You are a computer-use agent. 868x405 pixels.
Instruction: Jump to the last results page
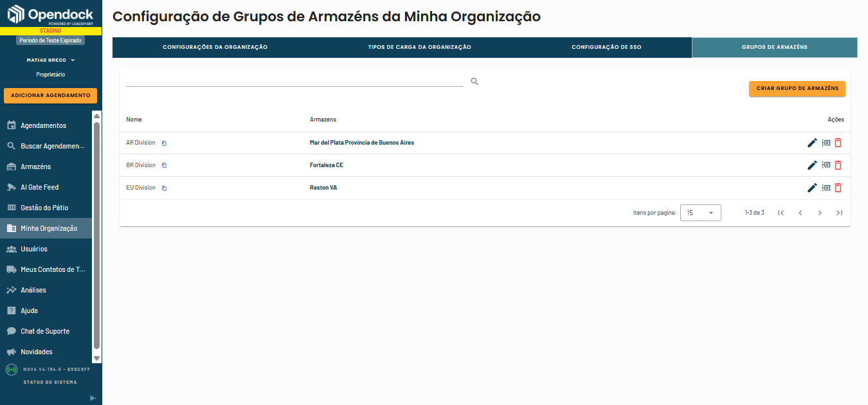(x=839, y=213)
